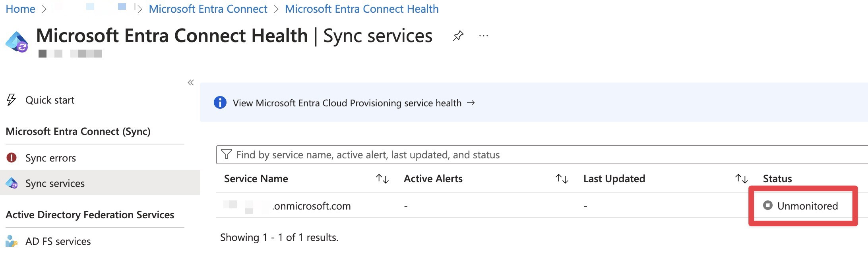Open Microsoft Entra Connect breadcrumb
This screenshot has width=868, height=254.
208,9
